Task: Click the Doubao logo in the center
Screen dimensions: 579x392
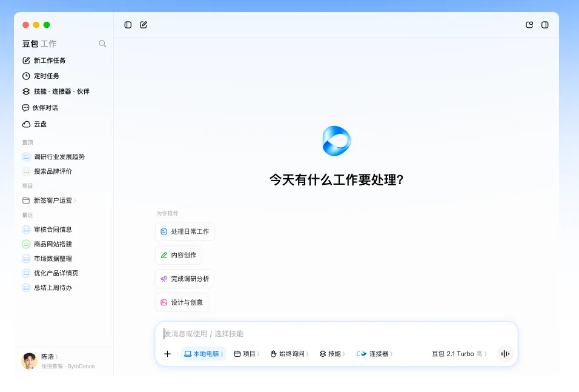Action: click(x=336, y=141)
